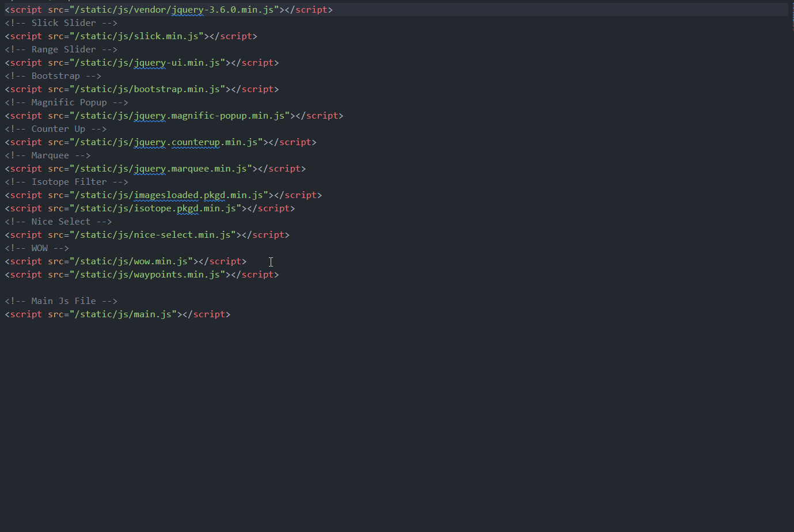Viewport: 794px width, 532px height.
Task: Click the Counter Up comment
Action: pos(56,129)
